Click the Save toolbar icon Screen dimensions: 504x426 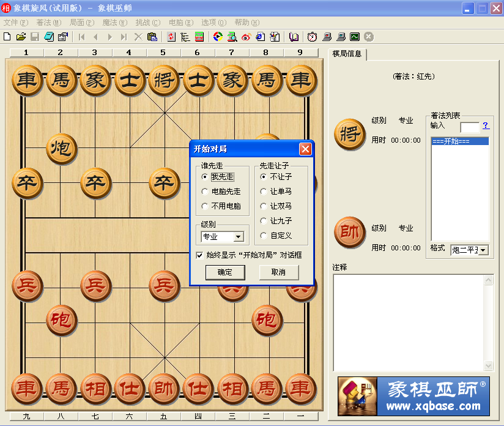tap(34, 36)
